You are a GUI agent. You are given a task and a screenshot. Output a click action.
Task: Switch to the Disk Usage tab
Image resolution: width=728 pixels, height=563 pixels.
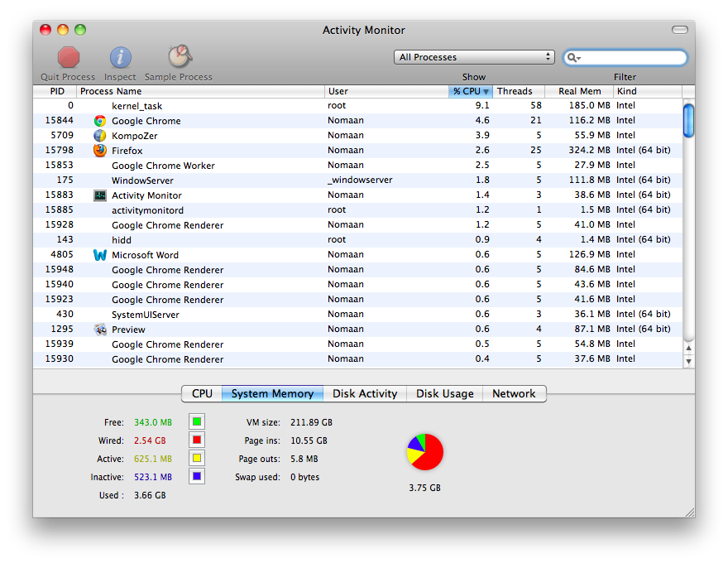[x=445, y=393]
